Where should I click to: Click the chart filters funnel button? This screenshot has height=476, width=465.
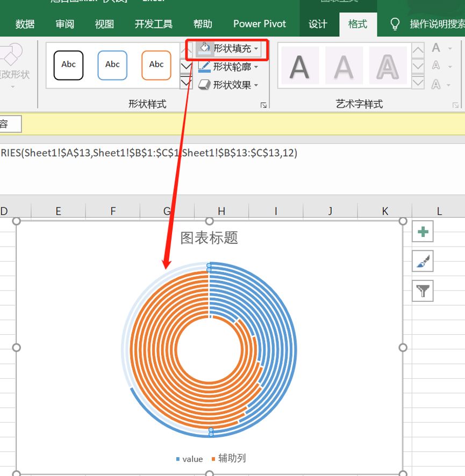pyautogui.click(x=423, y=291)
